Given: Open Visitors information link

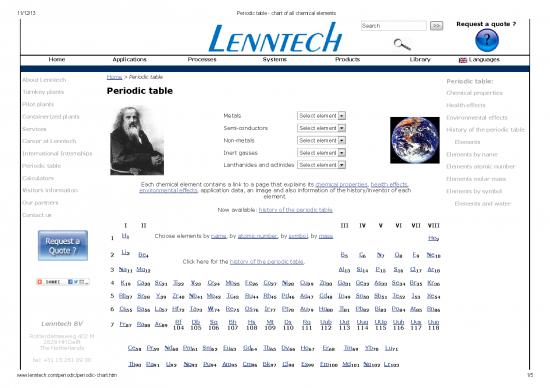Looking at the screenshot, I should click(50, 190).
